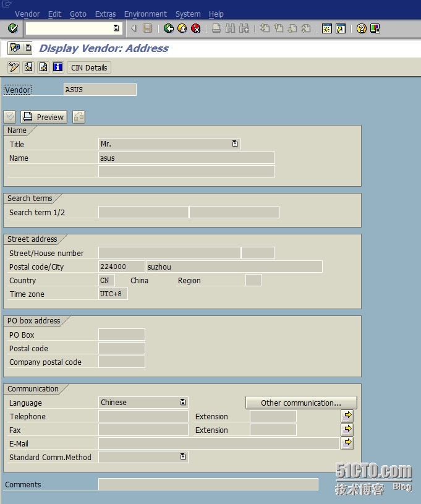Click the E-Mail input field
Screen dimensions: 421x504
click(x=219, y=443)
